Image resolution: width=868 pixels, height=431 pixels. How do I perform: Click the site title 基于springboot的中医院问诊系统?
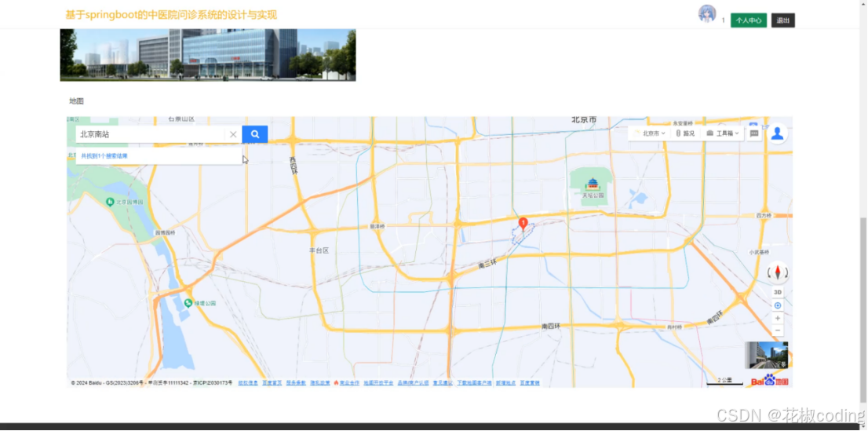171,15
